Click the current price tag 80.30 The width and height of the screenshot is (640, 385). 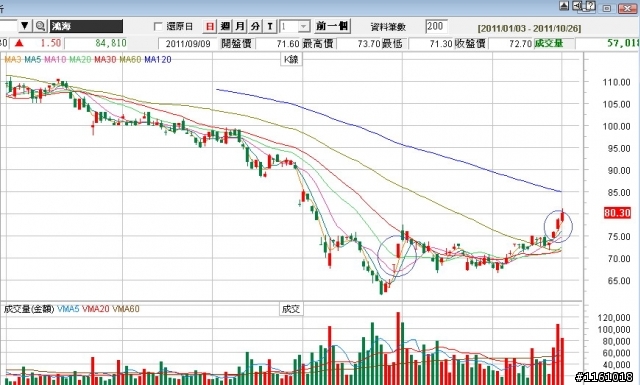tap(617, 213)
